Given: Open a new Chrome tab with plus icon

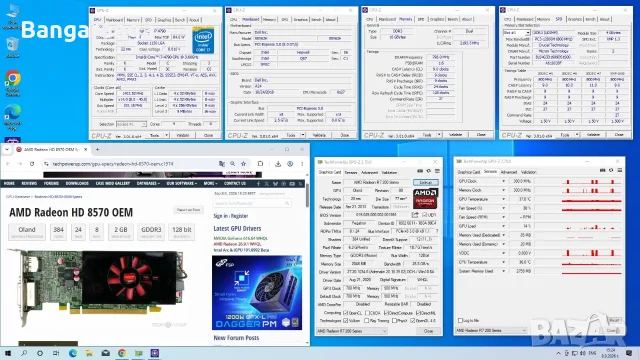Looking at the screenshot, I should pyautogui.click(x=98, y=149).
